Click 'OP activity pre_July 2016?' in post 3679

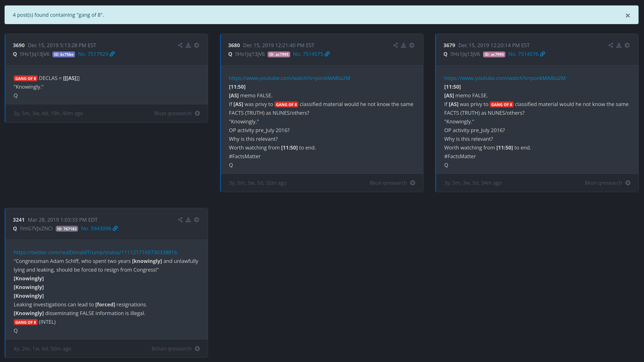(x=475, y=130)
